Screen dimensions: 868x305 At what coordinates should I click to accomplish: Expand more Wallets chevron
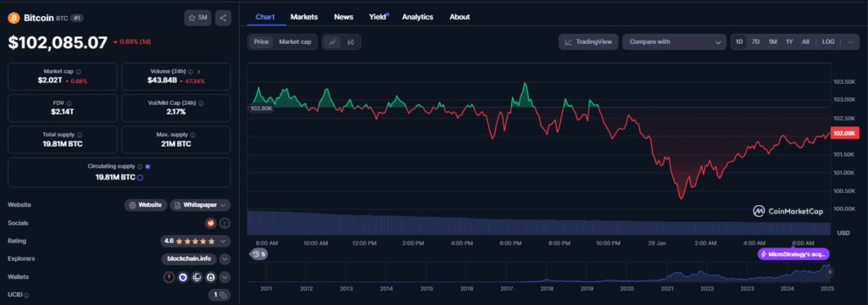pyautogui.click(x=225, y=277)
